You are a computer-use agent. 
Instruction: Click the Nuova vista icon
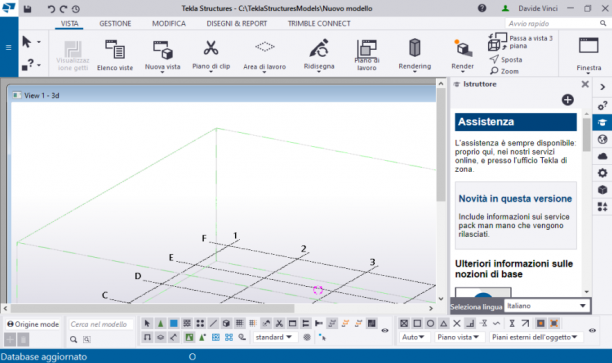(163, 50)
